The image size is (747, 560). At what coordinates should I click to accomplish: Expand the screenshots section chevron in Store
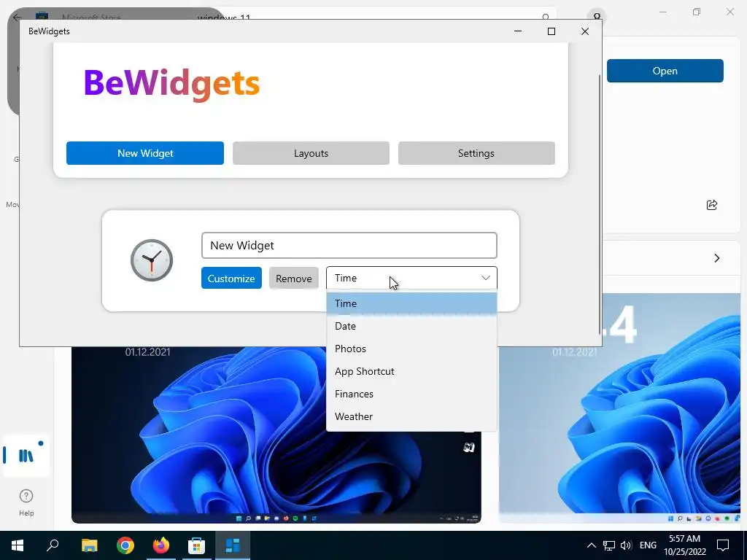(x=717, y=258)
